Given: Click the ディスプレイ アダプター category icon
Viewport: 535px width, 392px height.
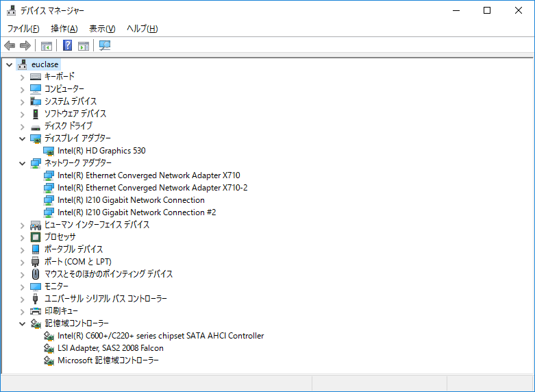Looking at the screenshot, I should tap(36, 138).
